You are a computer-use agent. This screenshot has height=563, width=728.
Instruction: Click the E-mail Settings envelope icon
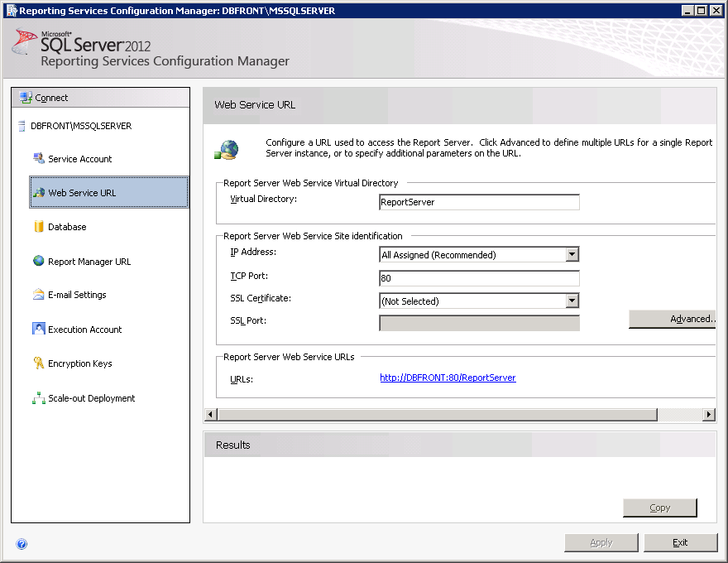[39, 295]
